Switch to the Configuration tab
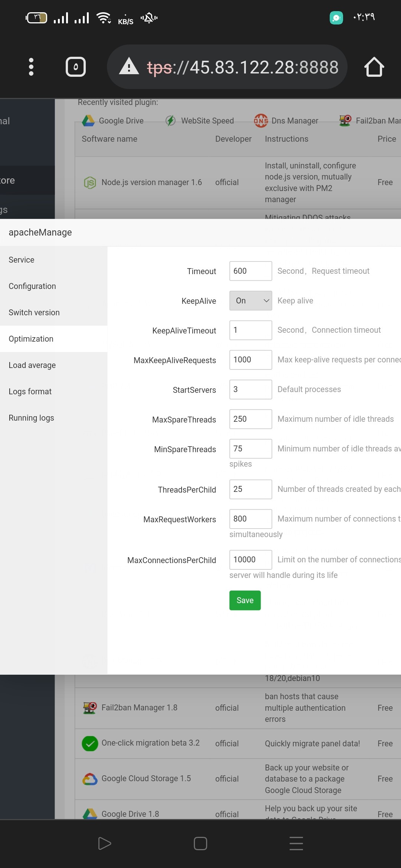Viewport: 401px width, 868px height. [x=32, y=286]
